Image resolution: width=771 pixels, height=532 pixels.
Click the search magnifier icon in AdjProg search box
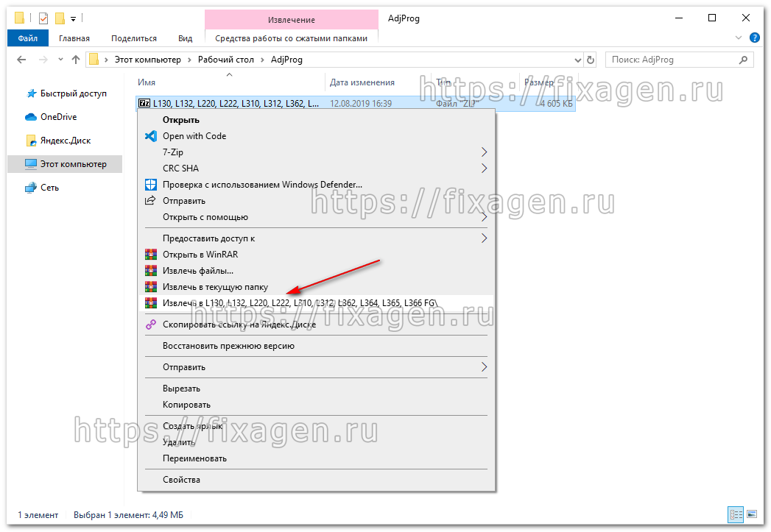(x=743, y=59)
